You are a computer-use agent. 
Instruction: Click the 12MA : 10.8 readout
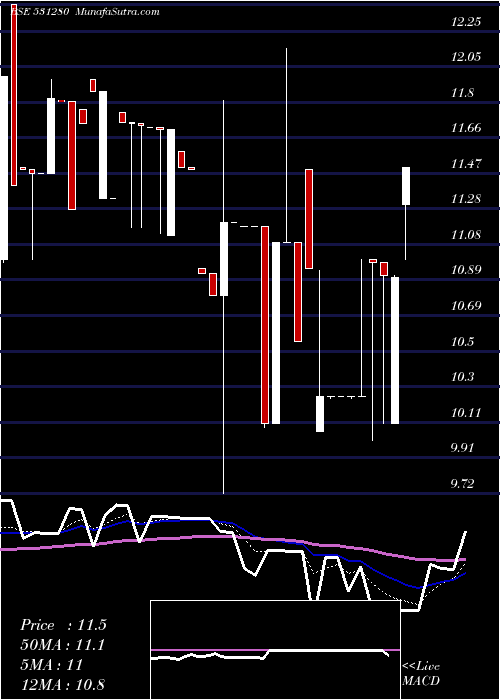(x=63, y=684)
